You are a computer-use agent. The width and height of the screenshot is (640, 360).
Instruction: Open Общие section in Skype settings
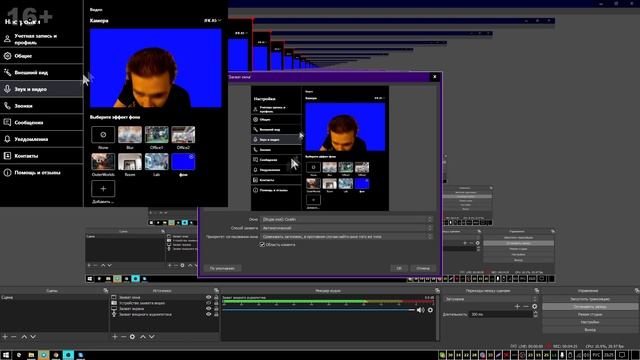coord(42,56)
